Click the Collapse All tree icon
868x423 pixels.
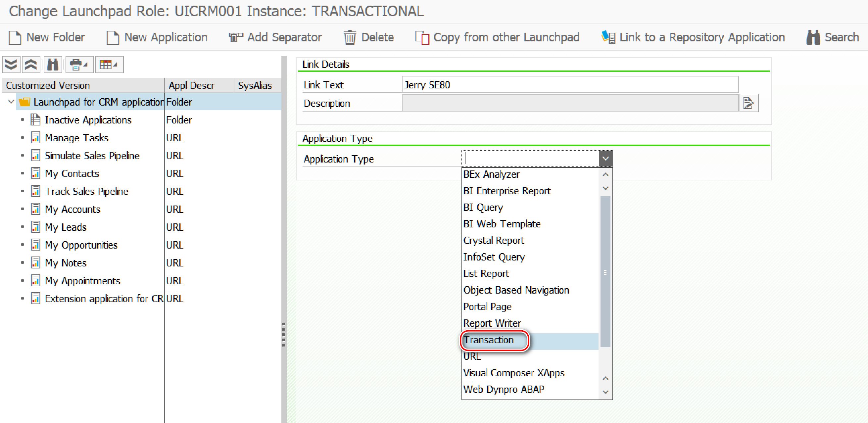click(x=31, y=64)
